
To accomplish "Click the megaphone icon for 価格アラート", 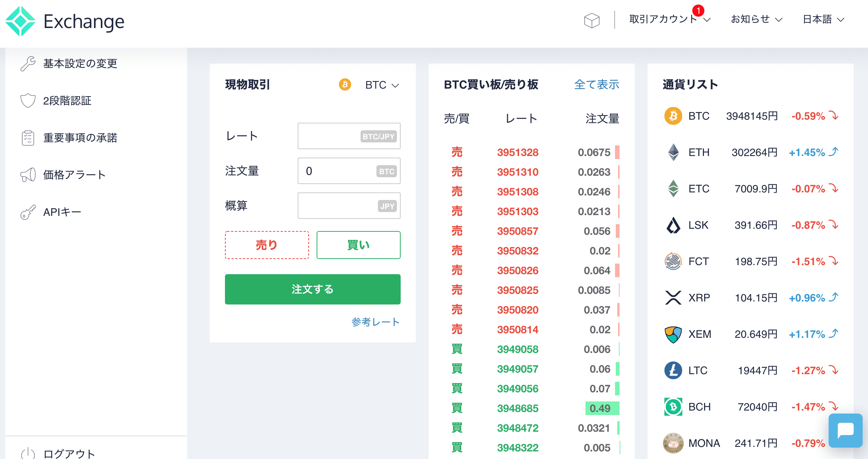I will (28, 175).
